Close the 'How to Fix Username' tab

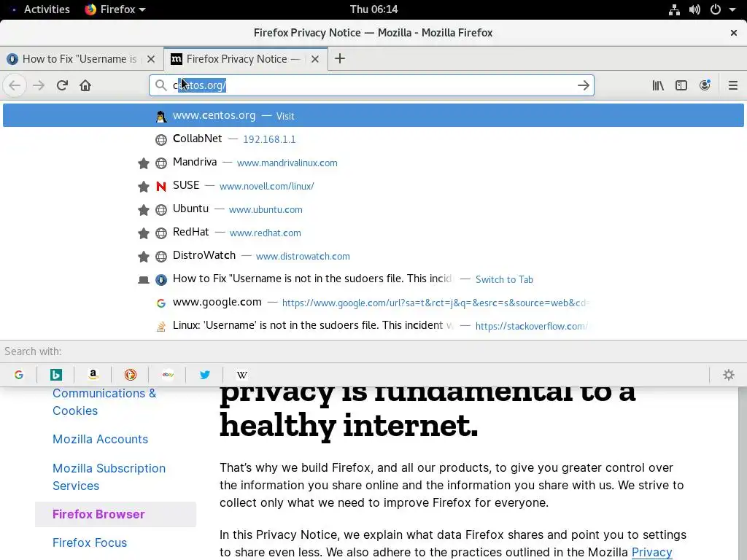point(151,59)
